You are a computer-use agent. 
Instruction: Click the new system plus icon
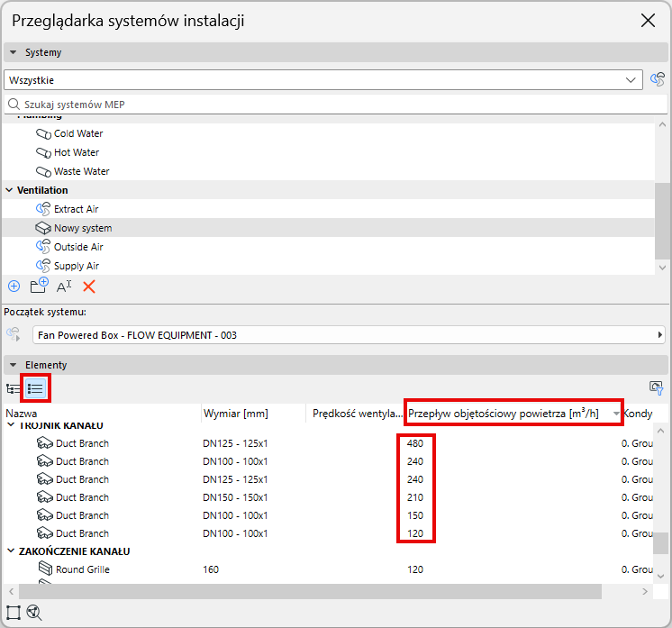[14, 287]
